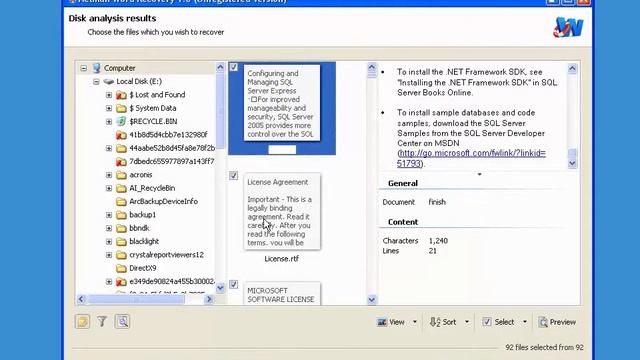Click the $RECYCLE.BIN recycle icon

tap(121, 121)
